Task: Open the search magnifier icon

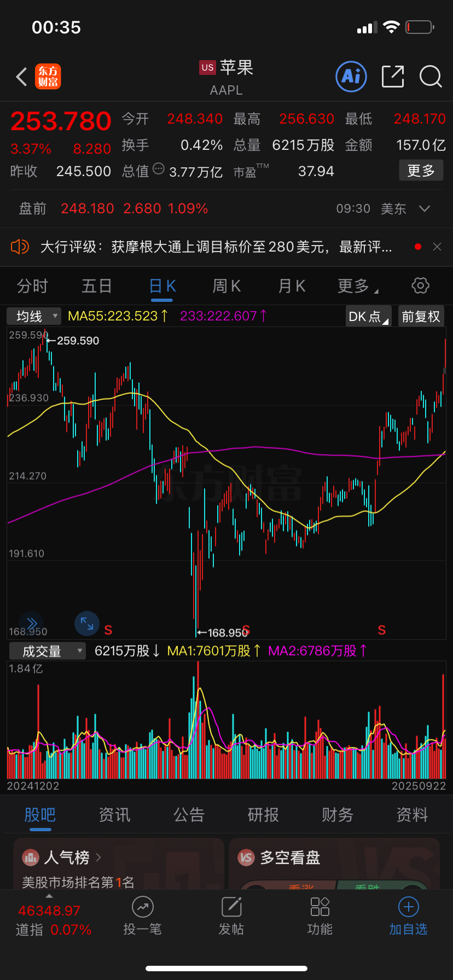Action: point(431,77)
